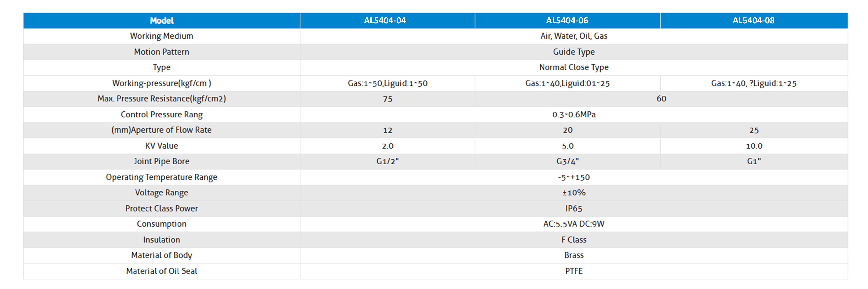The width and height of the screenshot is (868, 289).
Task: Click the Working Medium row label
Action: click(162, 36)
